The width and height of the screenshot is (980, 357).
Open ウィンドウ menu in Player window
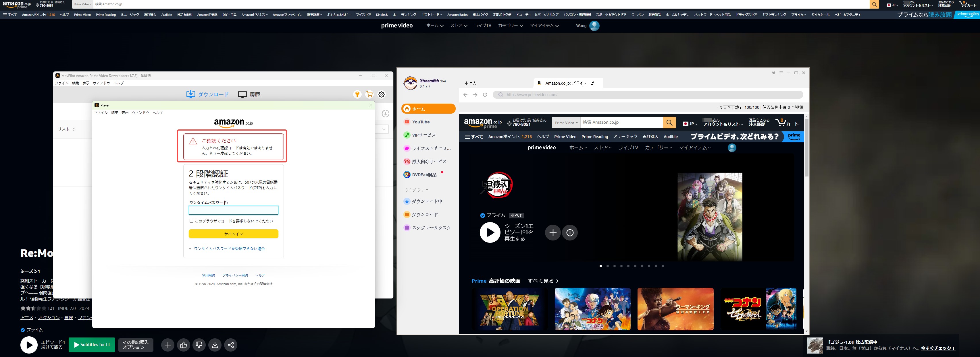140,112
